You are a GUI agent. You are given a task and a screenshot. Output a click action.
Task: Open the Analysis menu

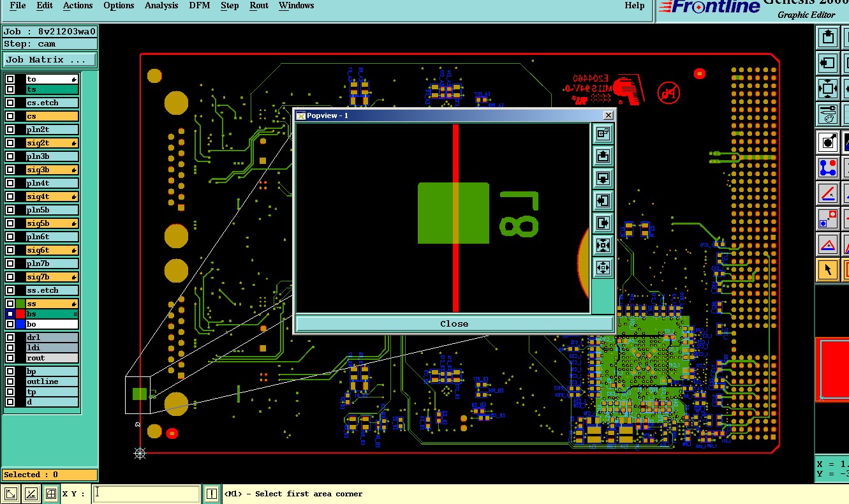coord(161,6)
